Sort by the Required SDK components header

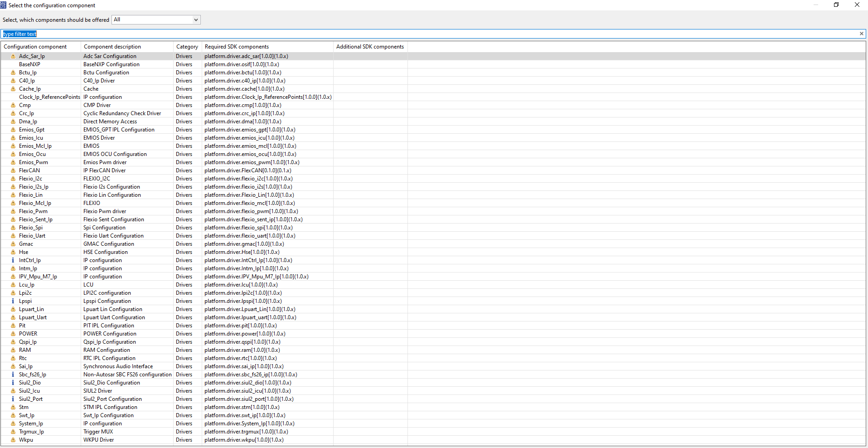click(236, 46)
